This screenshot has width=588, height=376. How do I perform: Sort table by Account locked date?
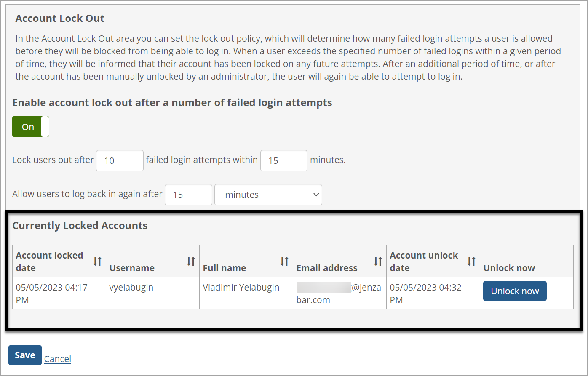98,261
